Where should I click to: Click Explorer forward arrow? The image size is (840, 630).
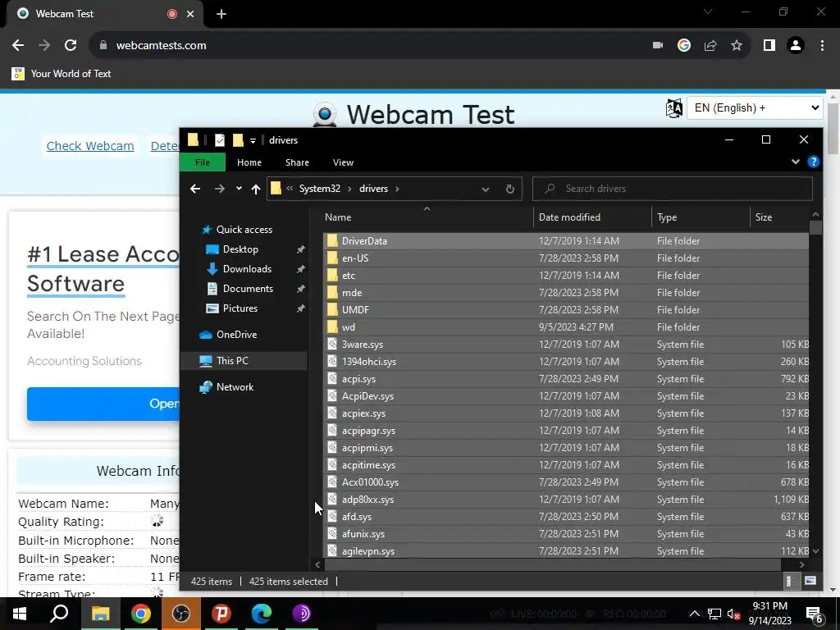pos(220,189)
